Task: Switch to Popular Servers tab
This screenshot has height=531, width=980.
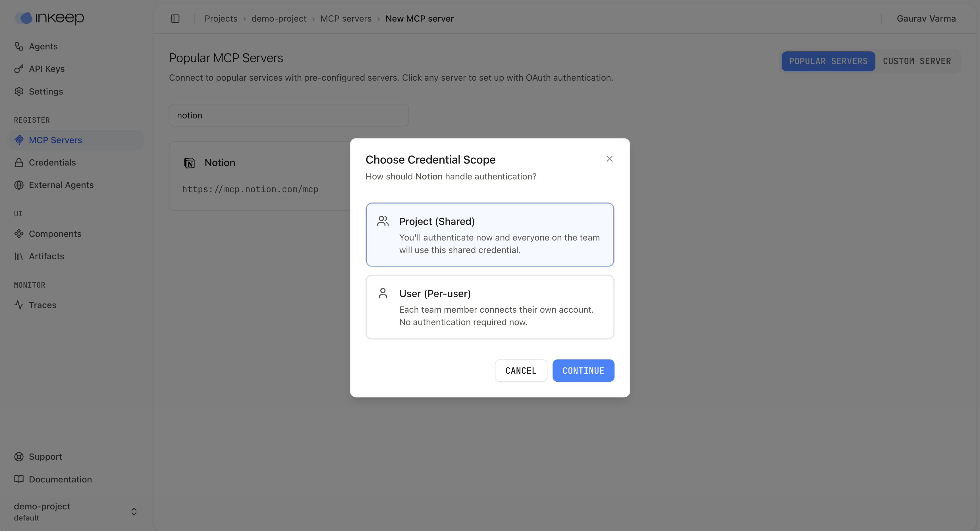Action: click(x=828, y=61)
